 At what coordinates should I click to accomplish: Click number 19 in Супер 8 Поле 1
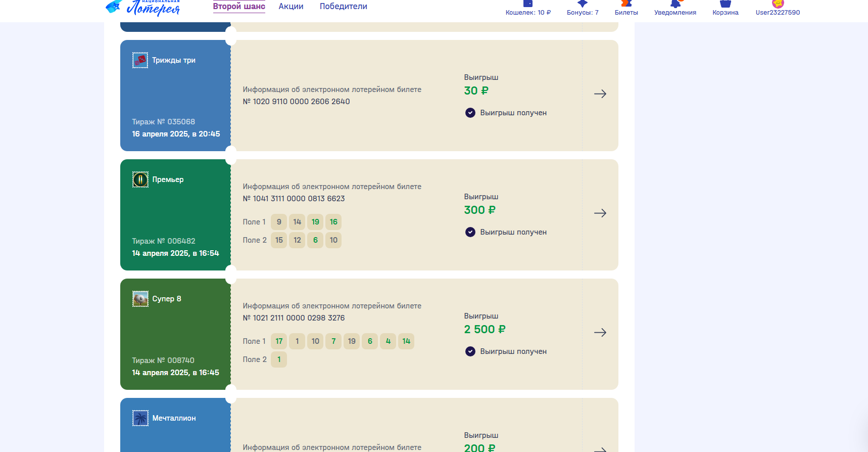352,341
